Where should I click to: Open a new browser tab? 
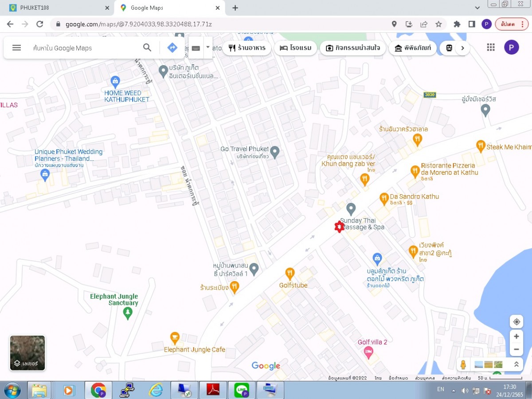coord(235,8)
